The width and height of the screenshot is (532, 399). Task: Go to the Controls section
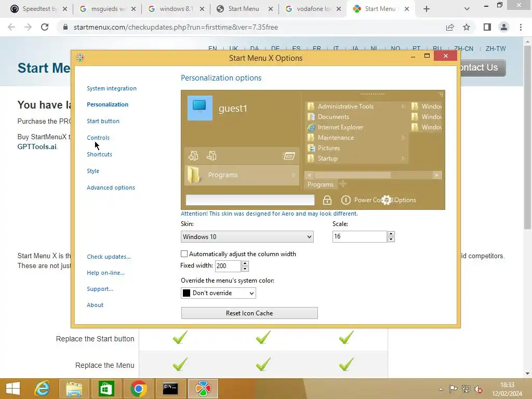point(98,138)
